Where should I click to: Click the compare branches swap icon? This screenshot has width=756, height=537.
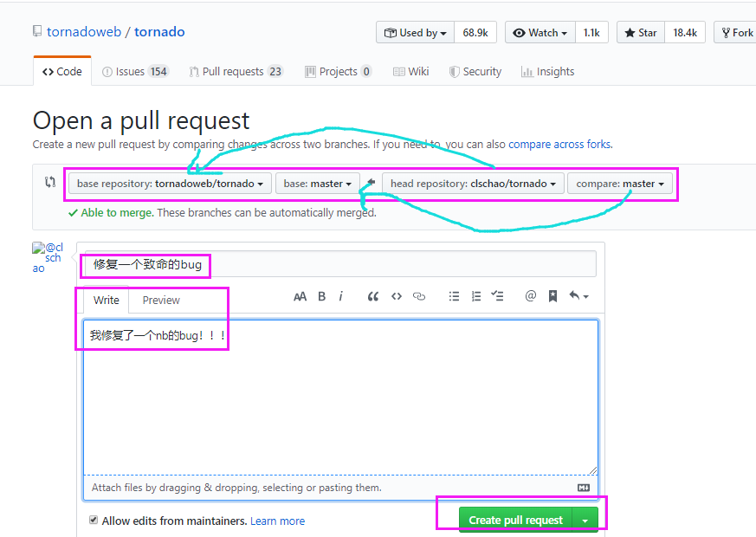[x=50, y=182]
